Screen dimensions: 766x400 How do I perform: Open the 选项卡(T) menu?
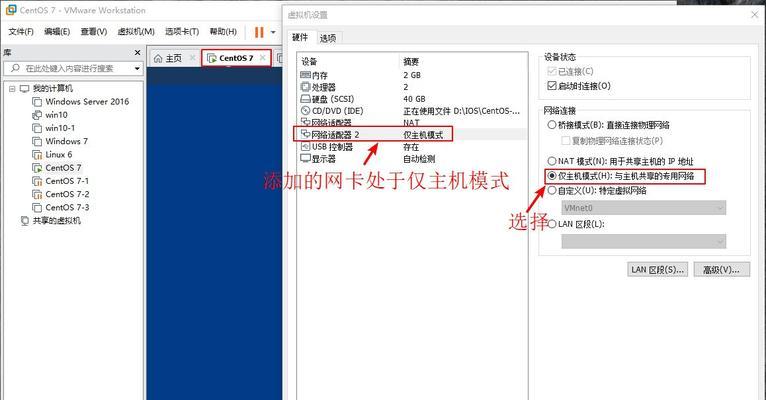coord(182,32)
